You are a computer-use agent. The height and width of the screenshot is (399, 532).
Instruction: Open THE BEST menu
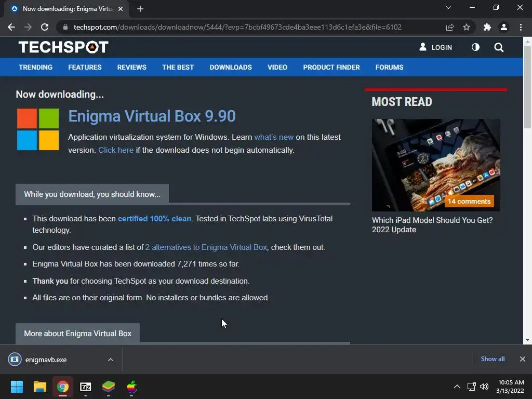click(178, 67)
